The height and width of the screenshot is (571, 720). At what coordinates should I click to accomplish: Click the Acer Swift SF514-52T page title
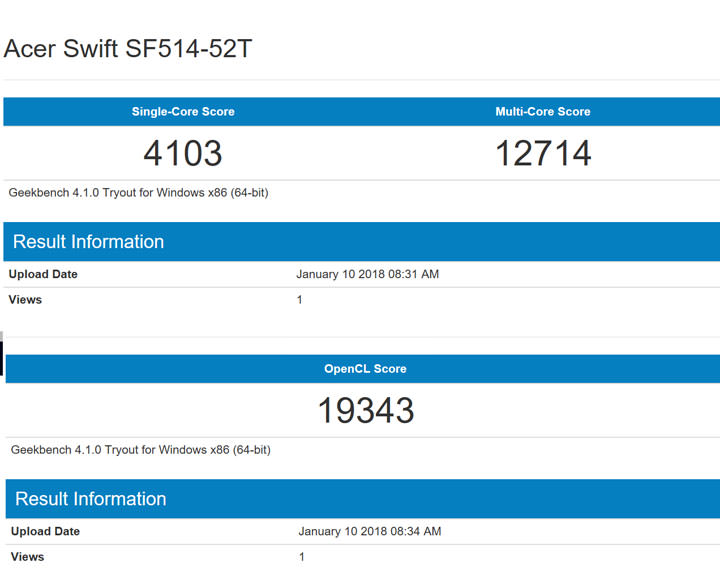click(128, 48)
